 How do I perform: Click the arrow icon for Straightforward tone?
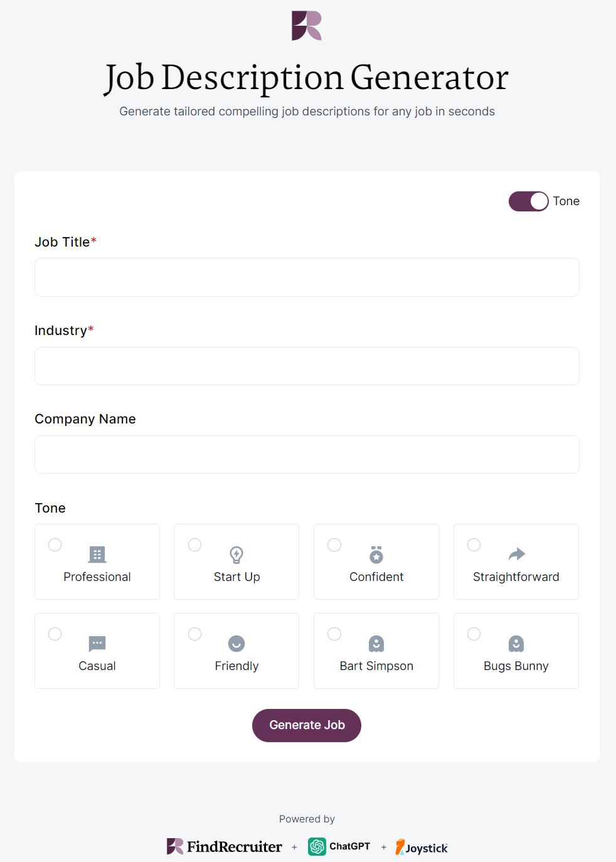pyautogui.click(x=516, y=554)
